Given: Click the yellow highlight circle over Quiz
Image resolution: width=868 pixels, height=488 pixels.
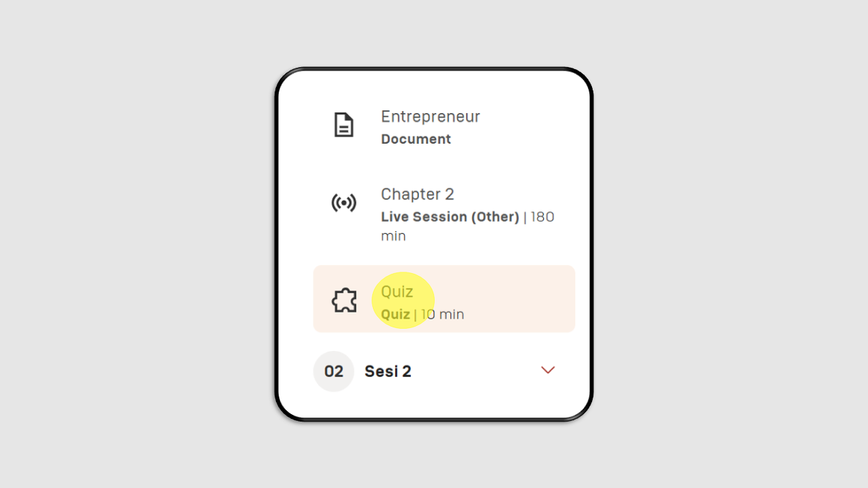Looking at the screenshot, I should click(403, 300).
